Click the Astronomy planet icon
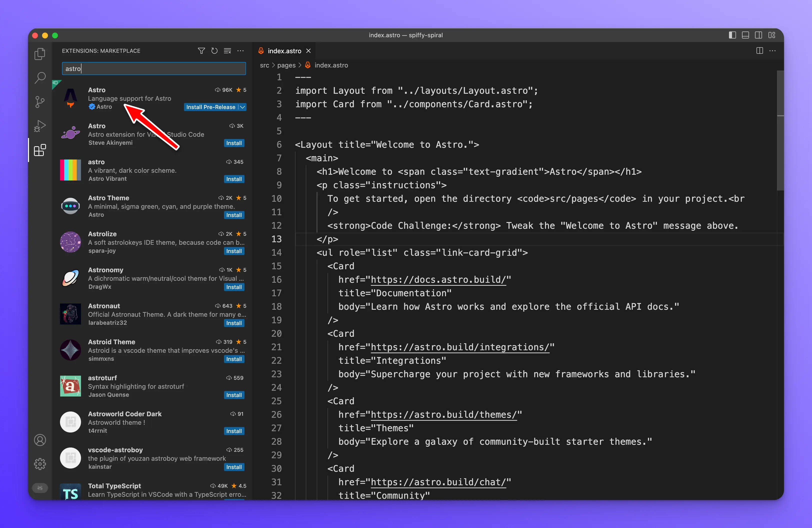The height and width of the screenshot is (528, 812). pyautogui.click(x=70, y=278)
